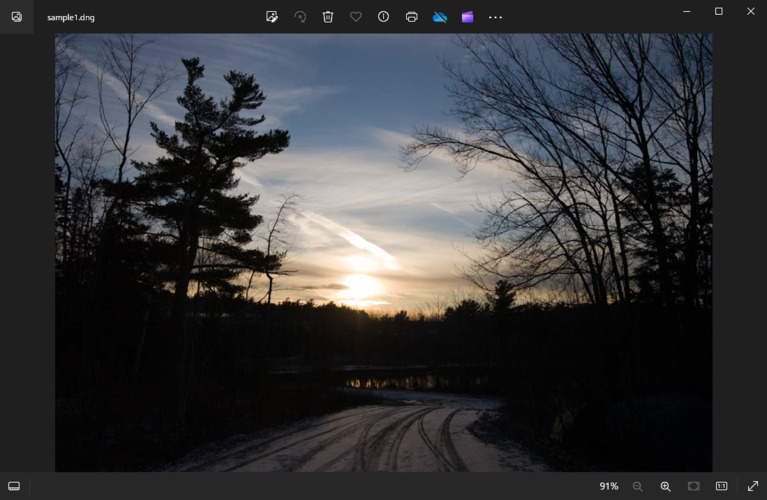Print the photo using printer icon
The width and height of the screenshot is (767, 500).
pyautogui.click(x=411, y=17)
